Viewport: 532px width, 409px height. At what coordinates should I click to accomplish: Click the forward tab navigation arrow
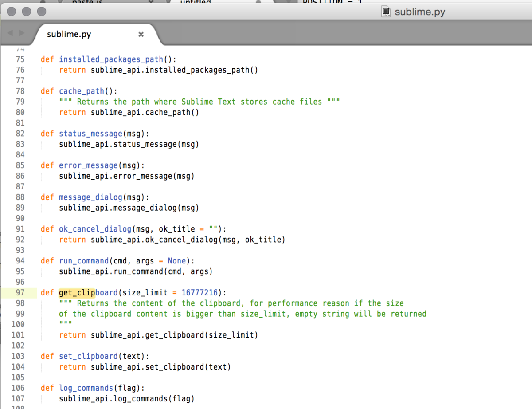pos(22,33)
